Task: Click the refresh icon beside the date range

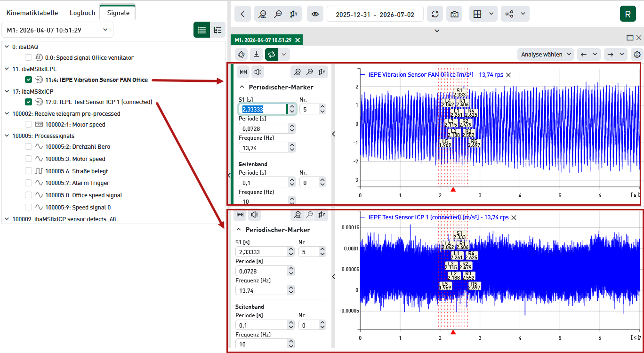Action: [435, 14]
